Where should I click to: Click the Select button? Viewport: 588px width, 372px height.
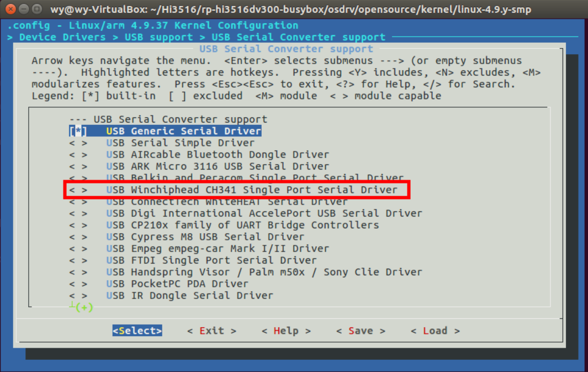pyautogui.click(x=137, y=331)
